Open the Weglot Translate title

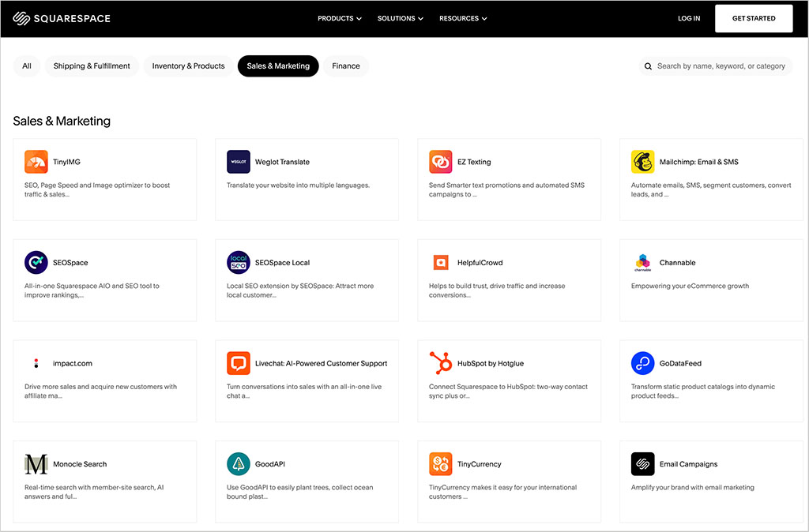282,162
